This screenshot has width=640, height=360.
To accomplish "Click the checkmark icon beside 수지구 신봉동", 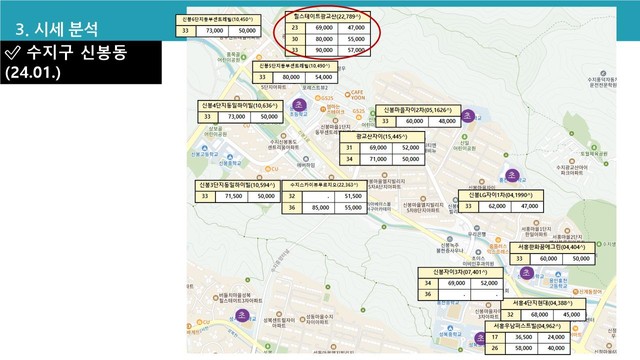I will 12,52.
